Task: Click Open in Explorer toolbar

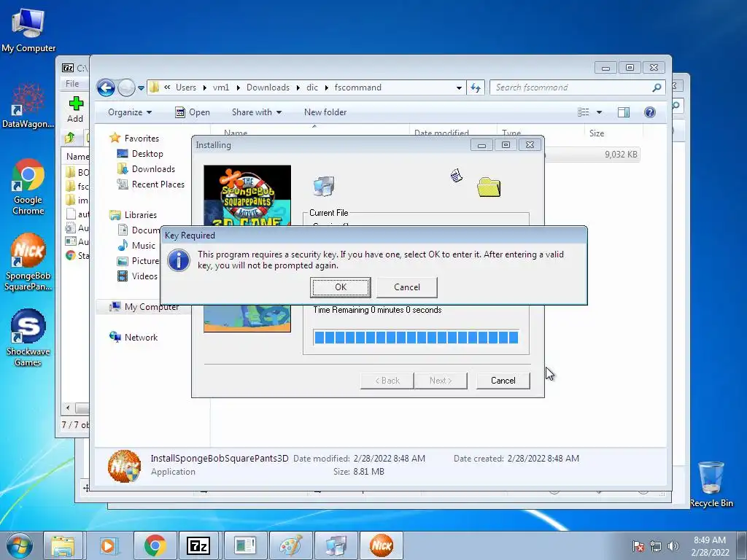Action: coord(193,112)
